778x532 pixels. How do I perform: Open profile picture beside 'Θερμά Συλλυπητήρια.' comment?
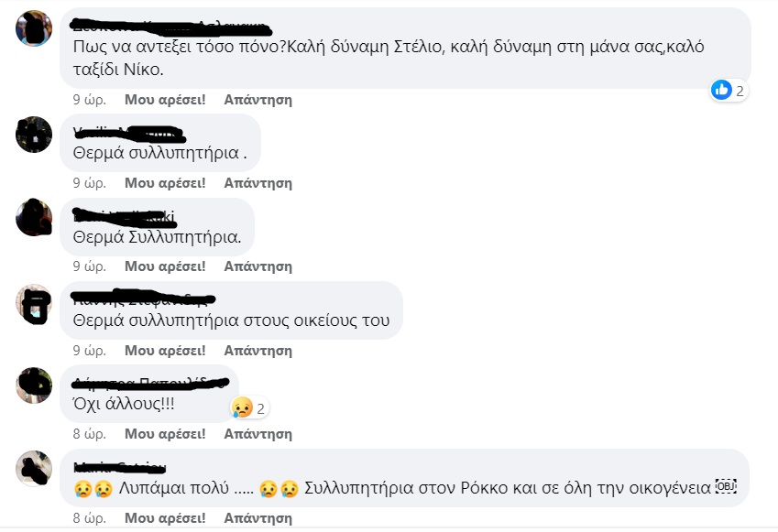point(34,218)
